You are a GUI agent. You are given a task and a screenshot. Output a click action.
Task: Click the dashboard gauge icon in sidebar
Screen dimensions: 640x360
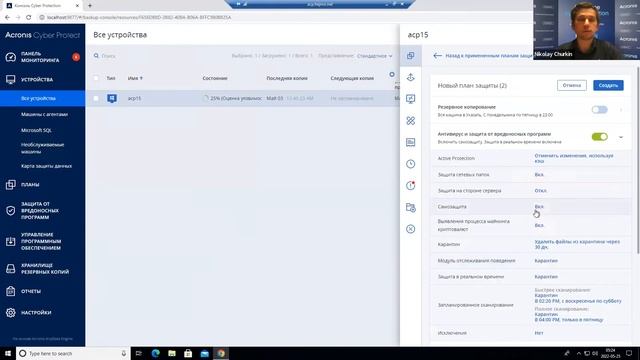click(x=11, y=57)
